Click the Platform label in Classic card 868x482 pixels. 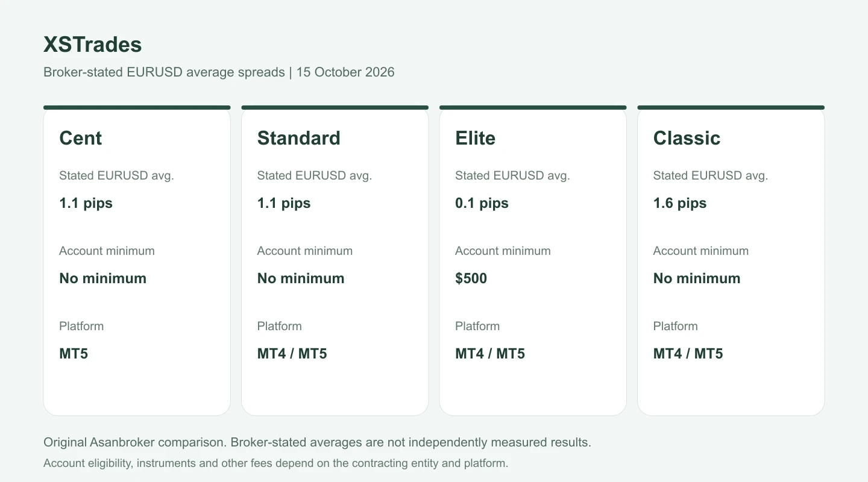676,327
